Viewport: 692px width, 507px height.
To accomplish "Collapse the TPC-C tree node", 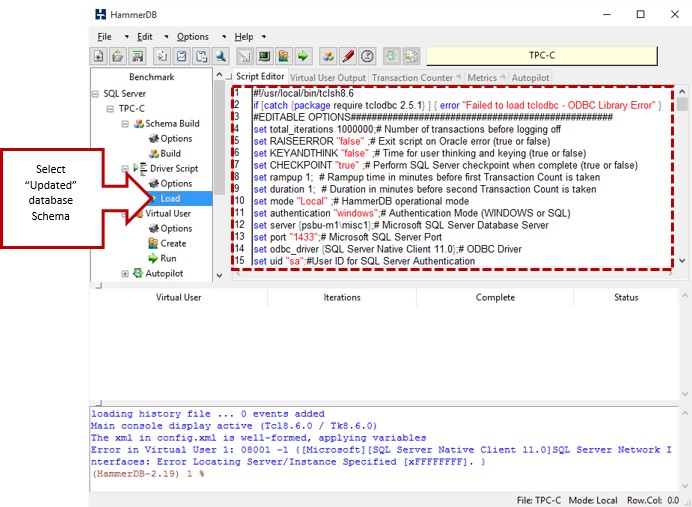I will coord(110,109).
